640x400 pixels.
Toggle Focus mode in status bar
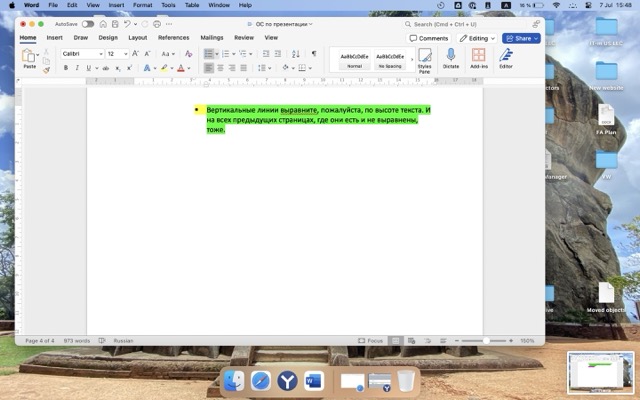pos(372,340)
